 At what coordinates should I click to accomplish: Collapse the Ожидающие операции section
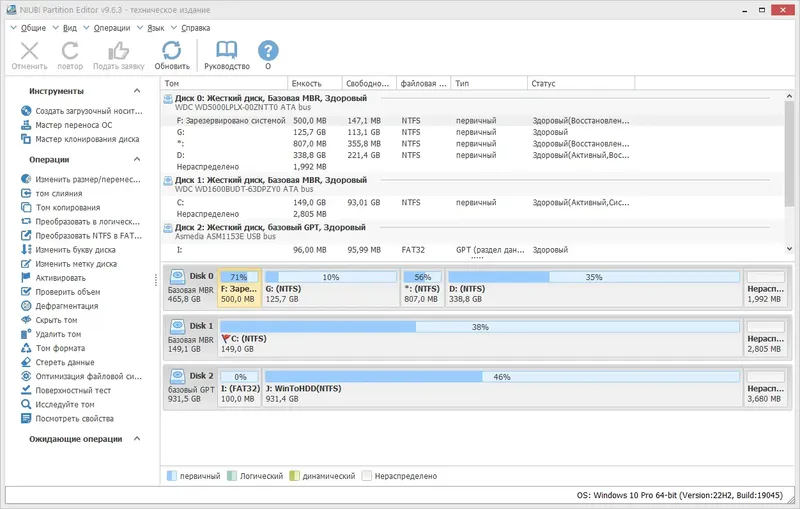(137, 439)
